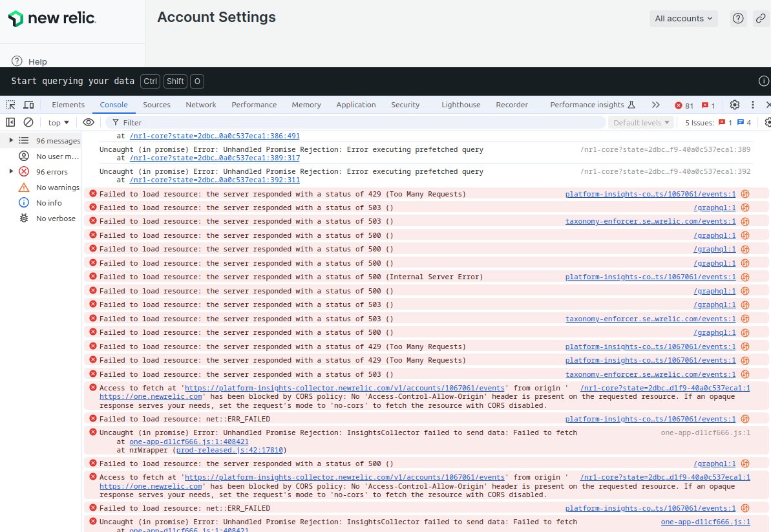This screenshot has height=532, width=771.
Task: Open the Recorder tab
Action: tap(512, 105)
